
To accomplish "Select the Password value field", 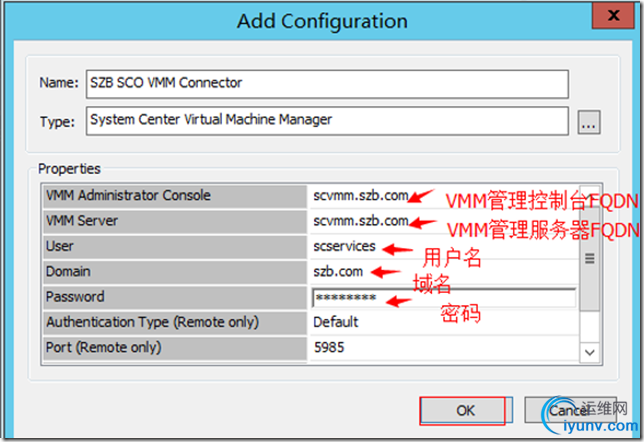I will (x=444, y=297).
